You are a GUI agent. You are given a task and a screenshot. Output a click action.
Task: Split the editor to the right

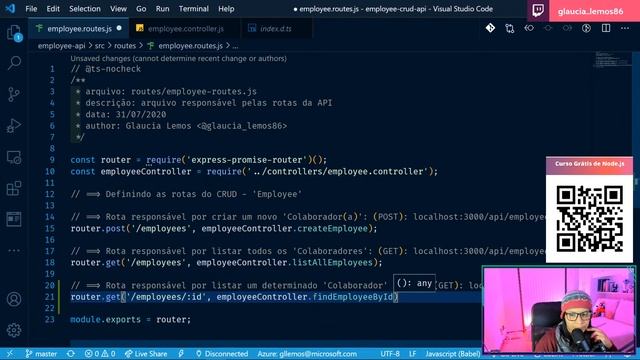606,28
